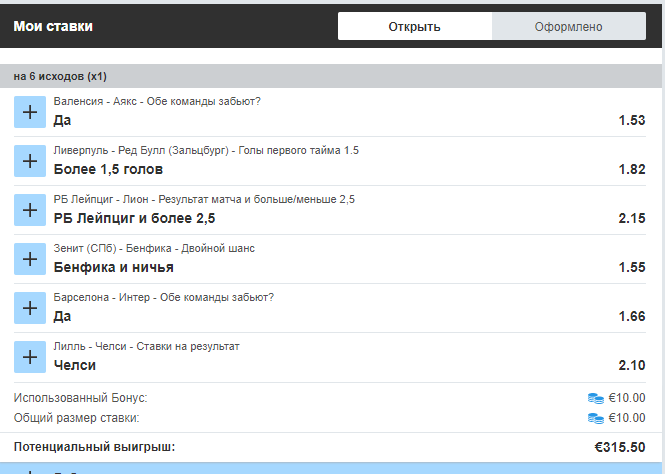This screenshot has height=474, width=665.
Task: Click the odds value 1.66
Action: (x=632, y=316)
